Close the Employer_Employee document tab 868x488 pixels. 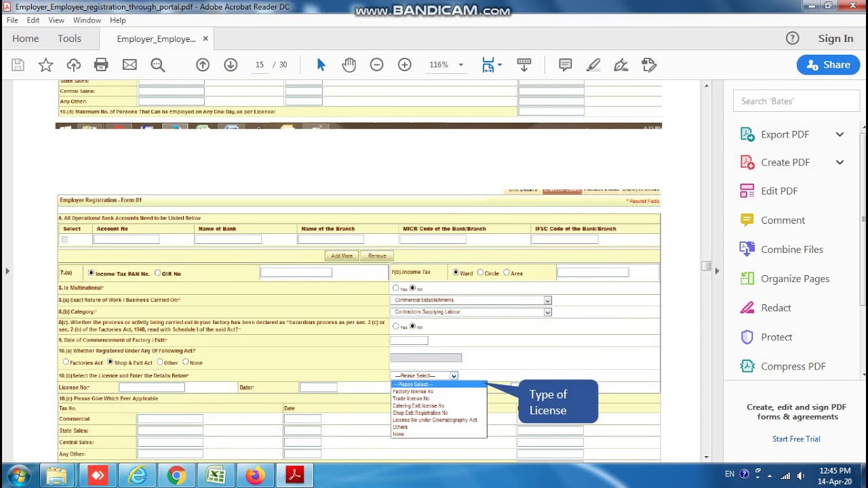tap(205, 39)
